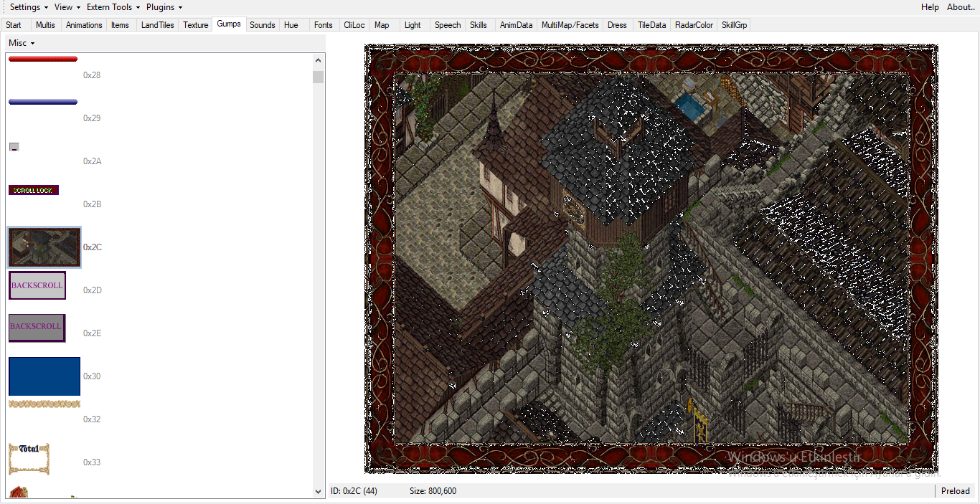Select the Total scroll gump 0x33
This screenshot has width=980, height=504.
[29, 459]
